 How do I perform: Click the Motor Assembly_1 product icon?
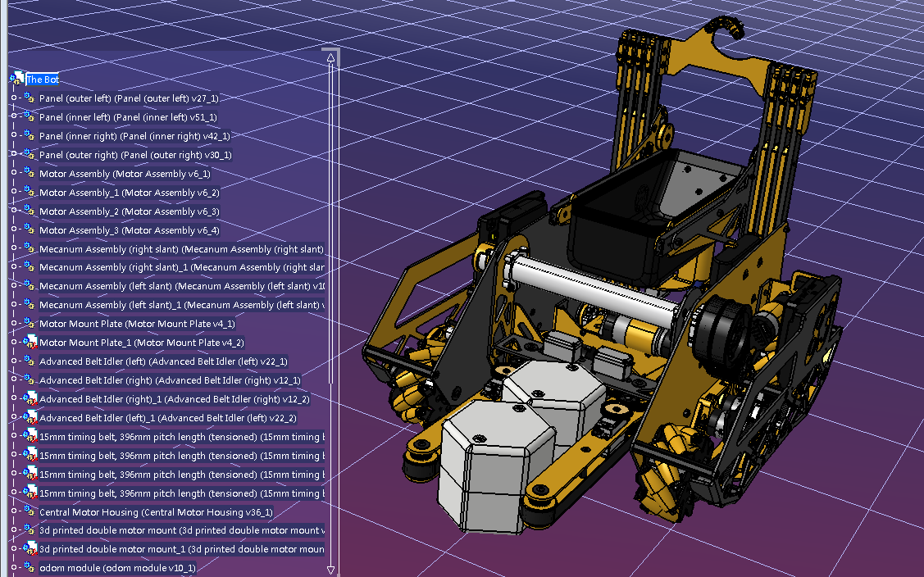tap(29, 192)
